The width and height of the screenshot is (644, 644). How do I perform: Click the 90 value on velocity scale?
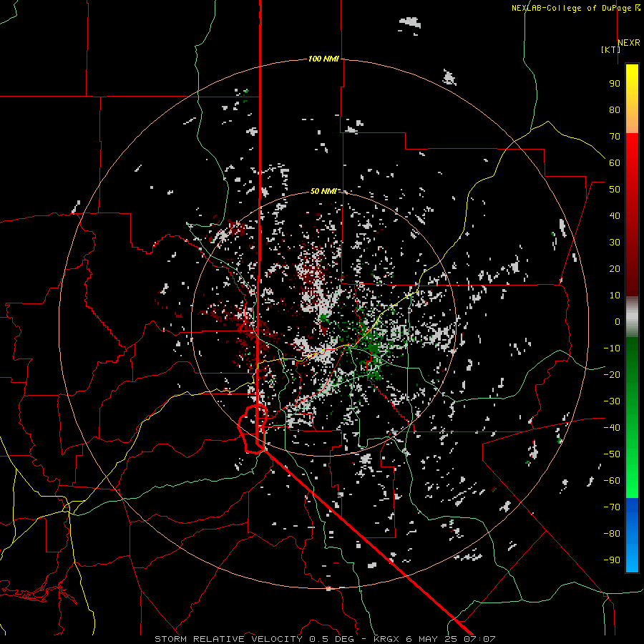point(615,84)
